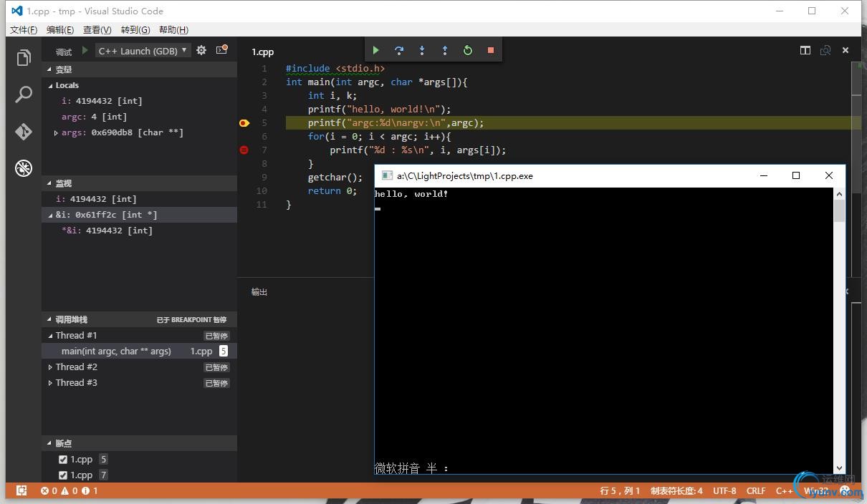Open the errors and warnings count in status bar
Screen dimensions: 867x504
point(70,491)
